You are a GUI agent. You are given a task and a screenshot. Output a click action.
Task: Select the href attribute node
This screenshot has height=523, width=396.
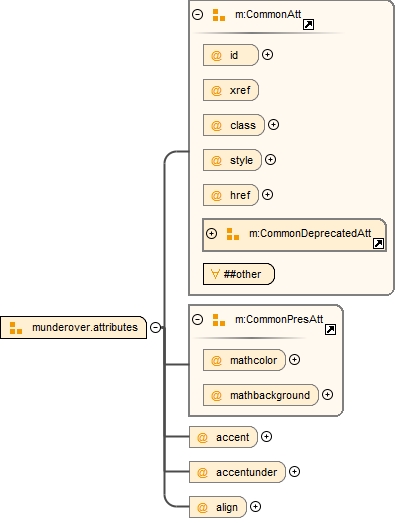click(231, 195)
